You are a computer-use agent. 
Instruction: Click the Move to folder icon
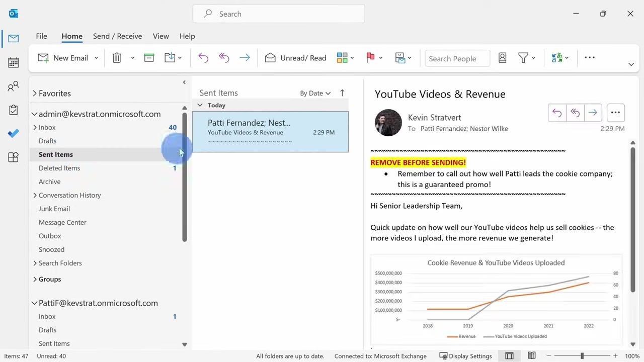point(170,58)
